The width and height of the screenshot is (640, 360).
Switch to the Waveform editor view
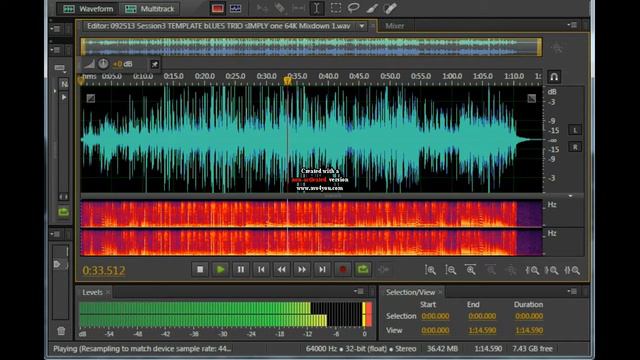click(88, 9)
